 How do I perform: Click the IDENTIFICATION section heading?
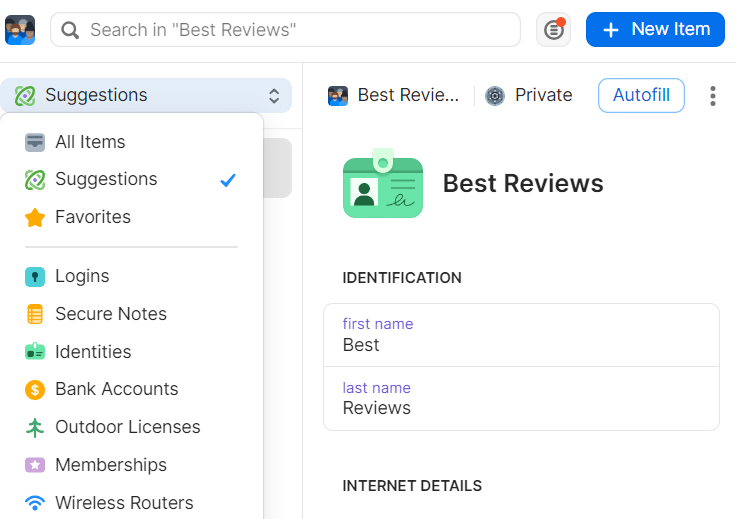(402, 278)
